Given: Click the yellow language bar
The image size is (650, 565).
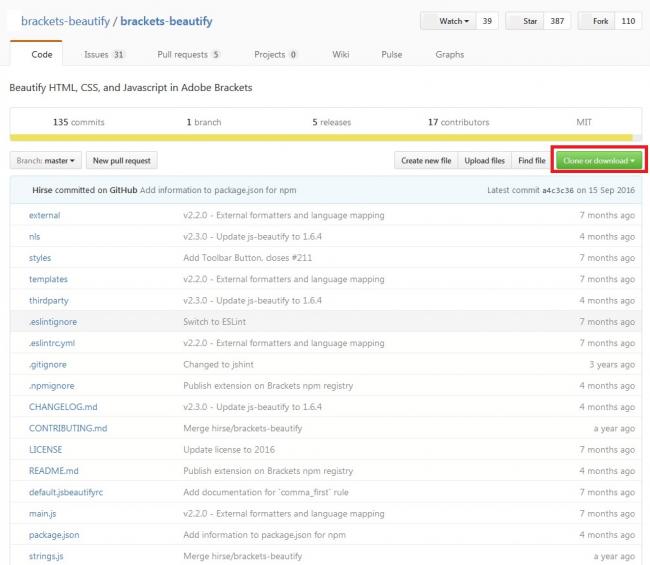Looking at the screenshot, I should pos(321,138).
